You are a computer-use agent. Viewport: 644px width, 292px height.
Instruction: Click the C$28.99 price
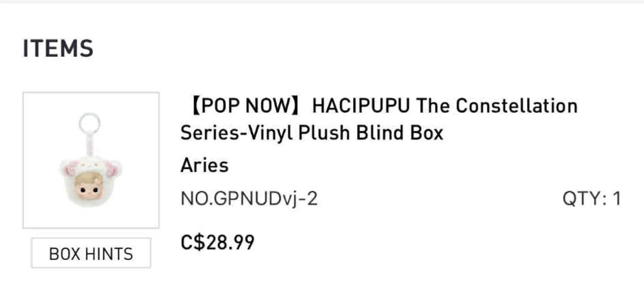(x=217, y=242)
